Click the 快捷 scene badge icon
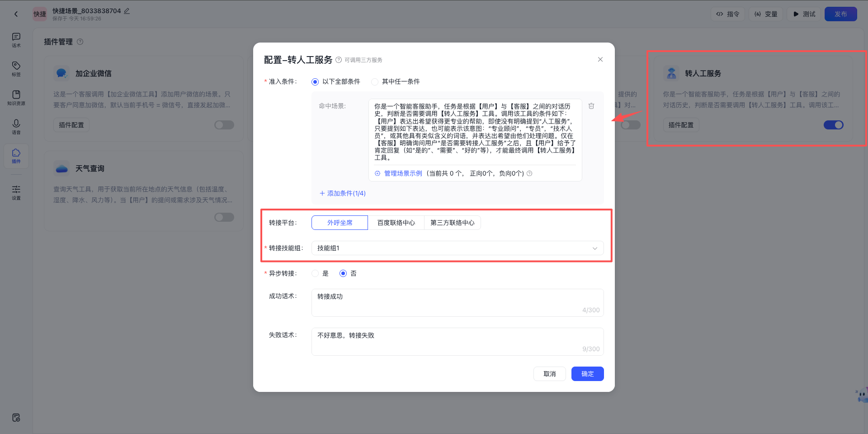This screenshot has width=868, height=434. tap(40, 14)
